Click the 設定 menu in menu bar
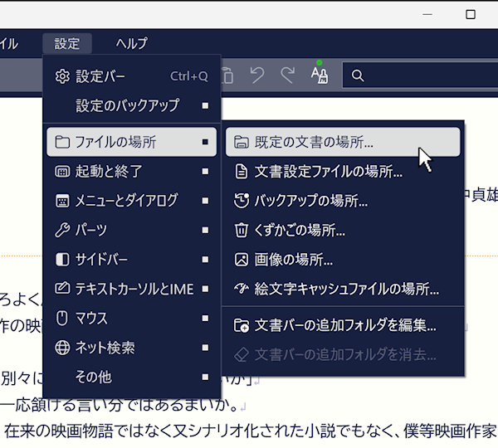Screen dimensions: 498x448 coord(67,44)
